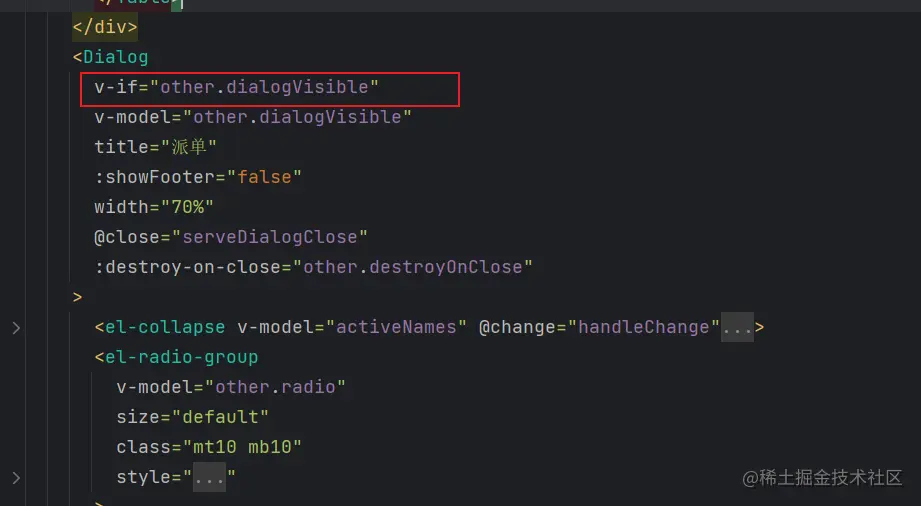
Task: Click the title="派单" attribute
Action: click(x=156, y=147)
